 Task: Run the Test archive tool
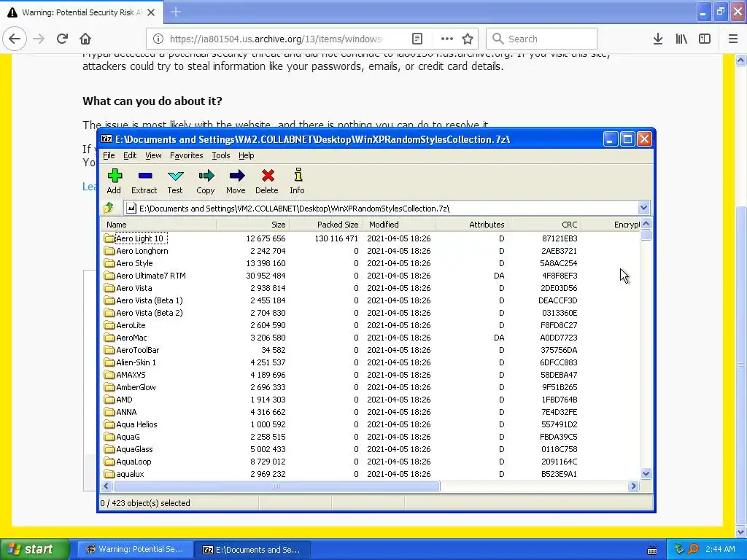(175, 181)
